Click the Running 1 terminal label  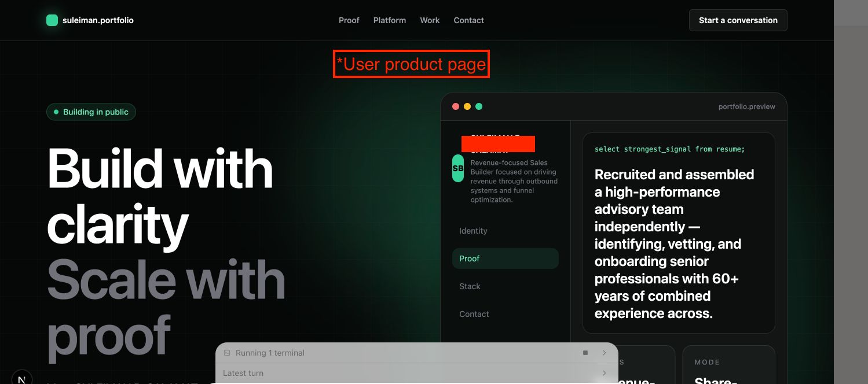270,353
